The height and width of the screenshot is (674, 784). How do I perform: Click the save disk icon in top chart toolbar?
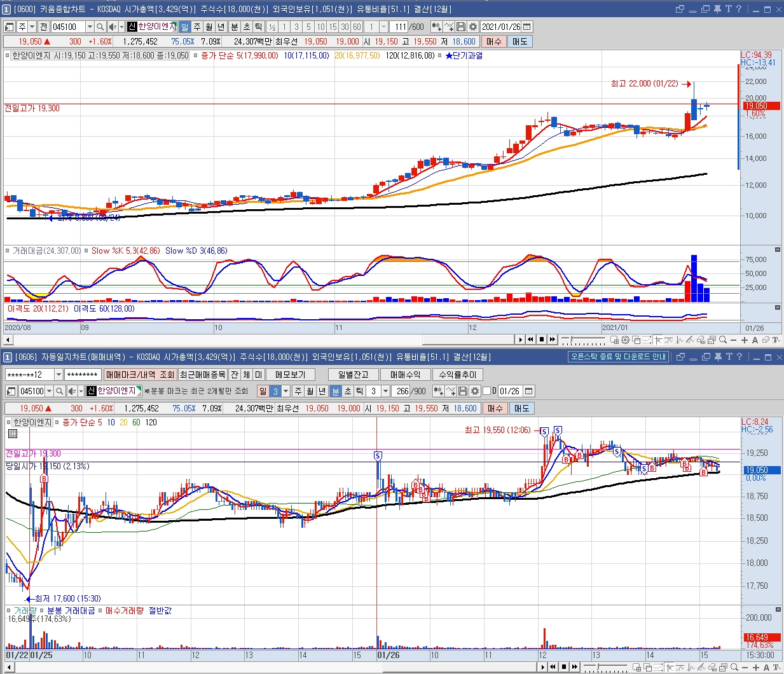460,27
